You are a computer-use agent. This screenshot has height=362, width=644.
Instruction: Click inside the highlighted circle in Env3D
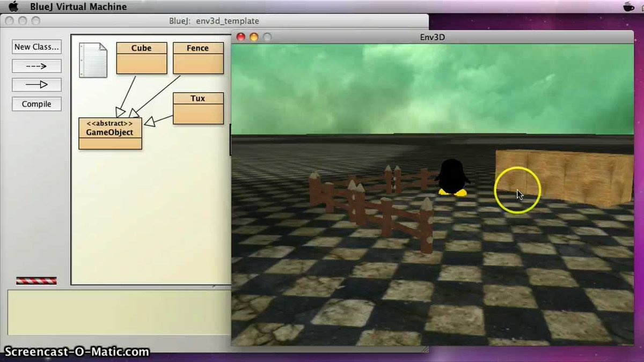(517, 190)
